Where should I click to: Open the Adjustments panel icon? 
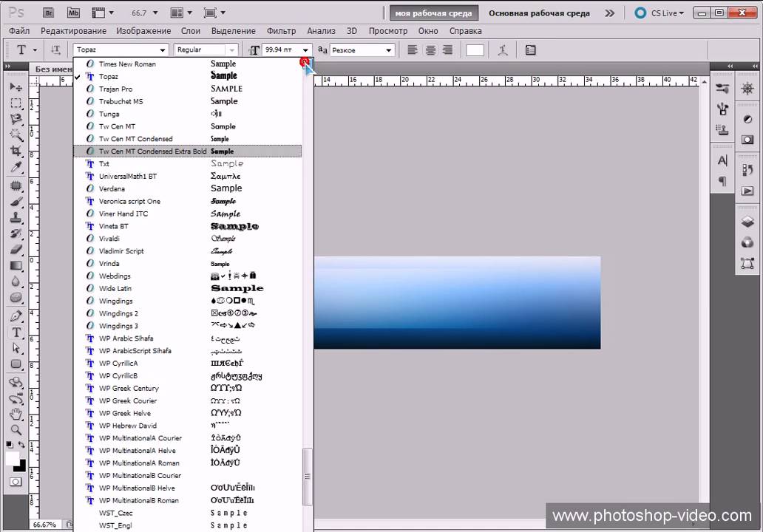747,119
